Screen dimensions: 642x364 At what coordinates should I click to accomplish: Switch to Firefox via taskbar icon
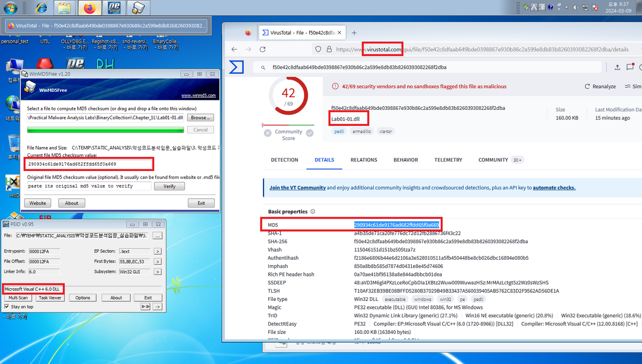tap(89, 8)
